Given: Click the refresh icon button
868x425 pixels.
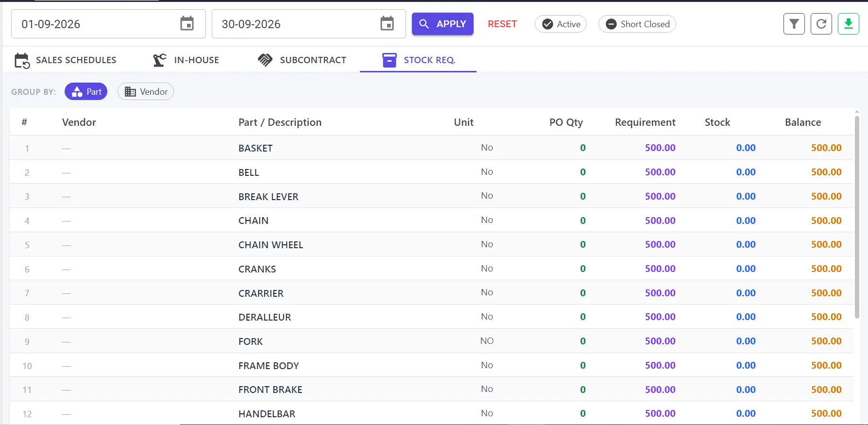Looking at the screenshot, I should tap(821, 24).
